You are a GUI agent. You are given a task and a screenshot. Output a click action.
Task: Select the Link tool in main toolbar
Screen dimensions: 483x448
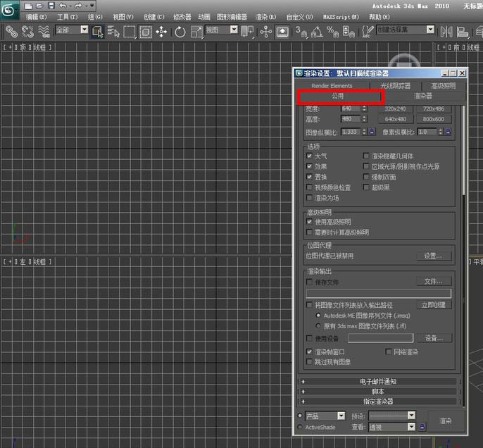[11, 32]
